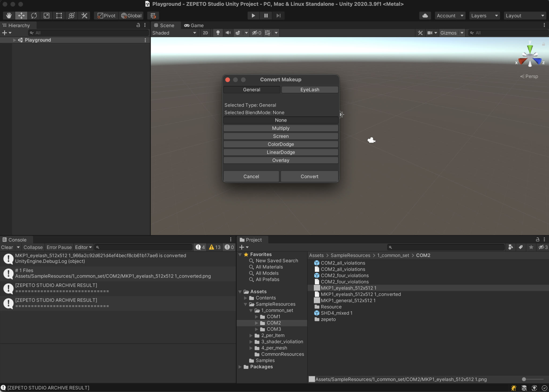The width and height of the screenshot is (549, 392).
Task: Open the Shaded draw mode dropdown
Action: pyautogui.click(x=174, y=33)
